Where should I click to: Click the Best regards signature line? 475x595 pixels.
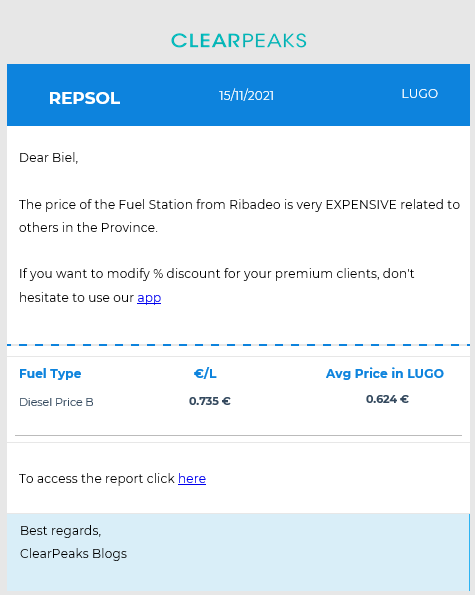tap(61, 531)
